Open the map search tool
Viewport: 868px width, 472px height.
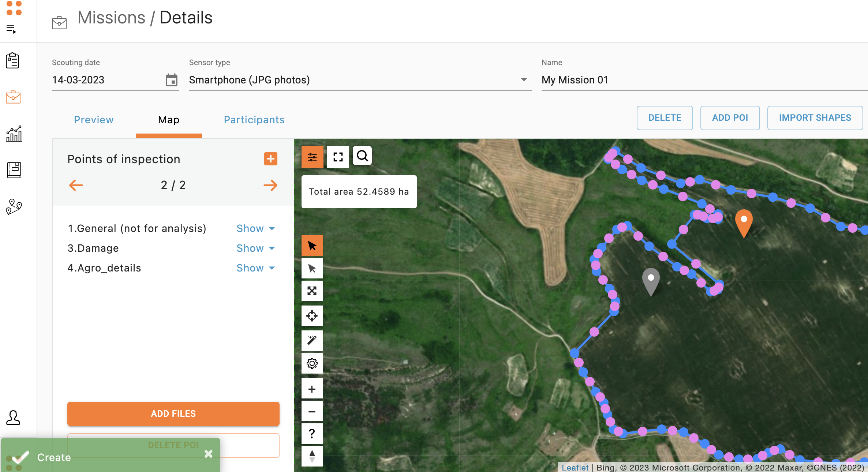pyautogui.click(x=362, y=156)
